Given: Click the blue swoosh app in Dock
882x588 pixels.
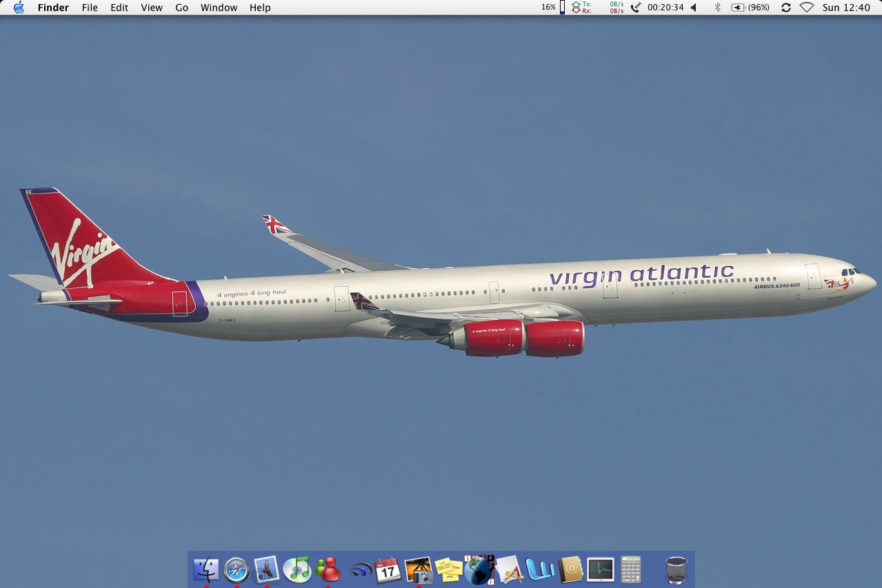Looking at the screenshot, I should point(359,570).
